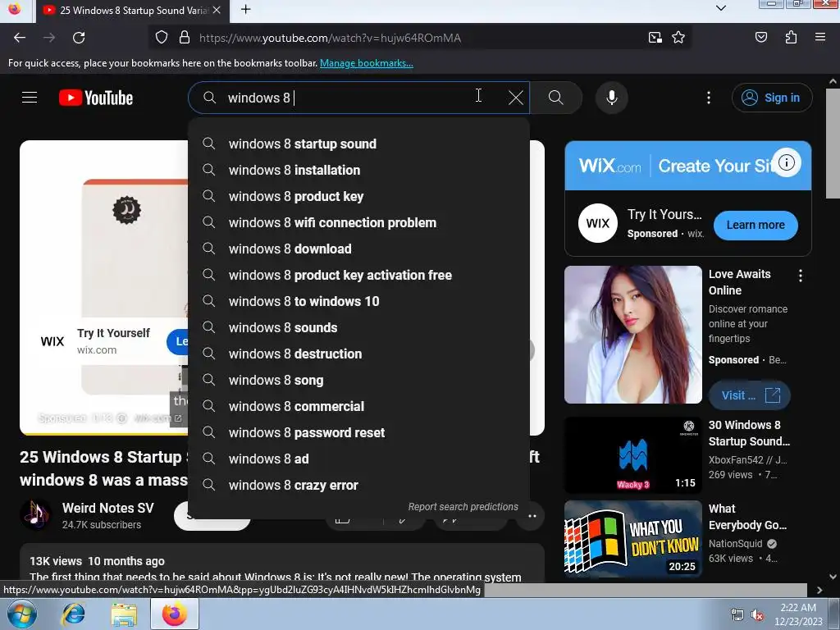
Task: Pick suggestion windows 8 to windows 10
Action: pyautogui.click(x=359, y=301)
